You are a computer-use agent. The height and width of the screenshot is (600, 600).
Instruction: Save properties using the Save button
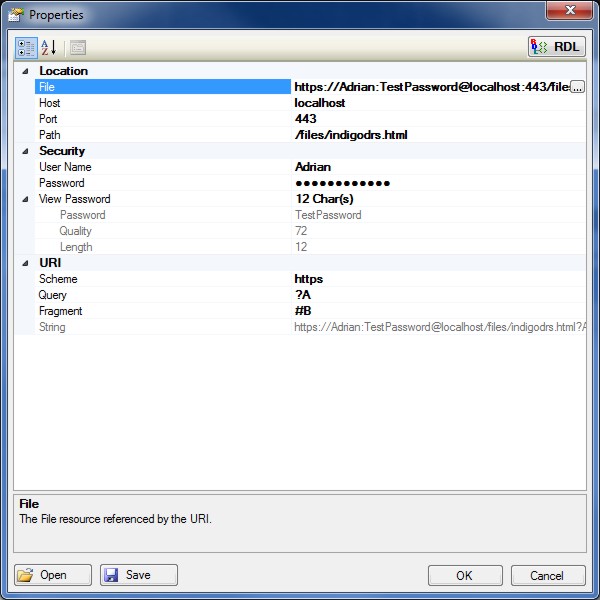coord(138,575)
